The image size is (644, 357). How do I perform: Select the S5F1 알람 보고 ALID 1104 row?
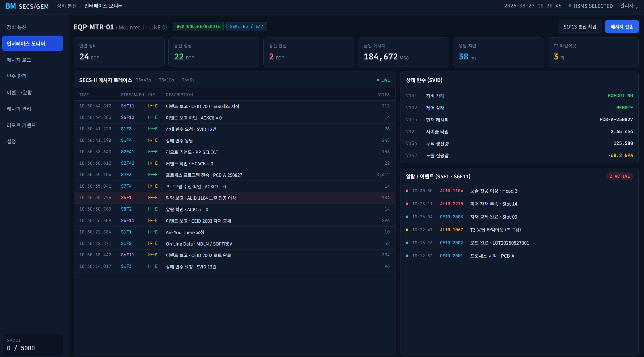(x=235, y=198)
